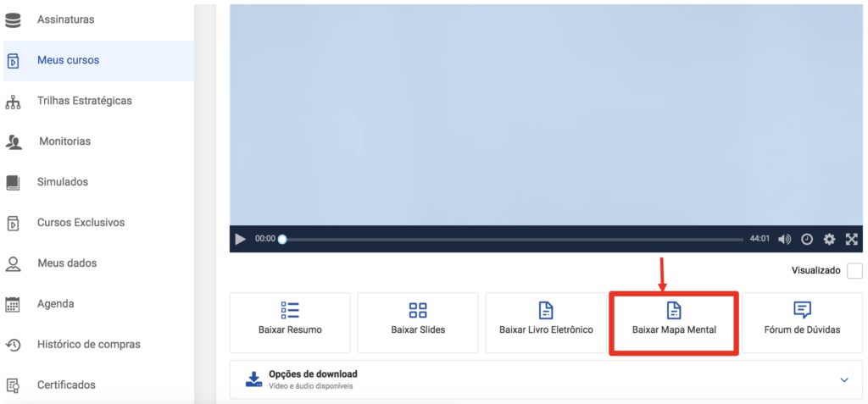The height and width of the screenshot is (404, 868).
Task: Click the Cursos Exclusivos icon
Action: pos(13,223)
